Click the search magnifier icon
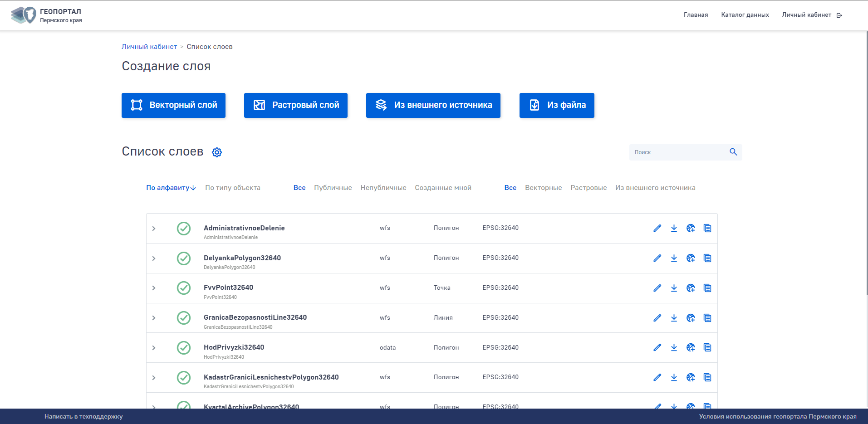Image resolution: width=868 pixels, height=424 pixels. point(733,152)
